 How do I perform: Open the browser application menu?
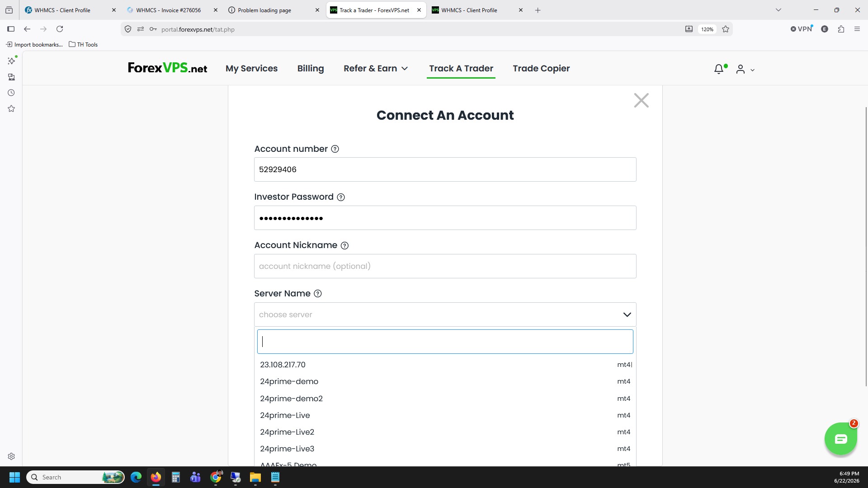[857, 29]
